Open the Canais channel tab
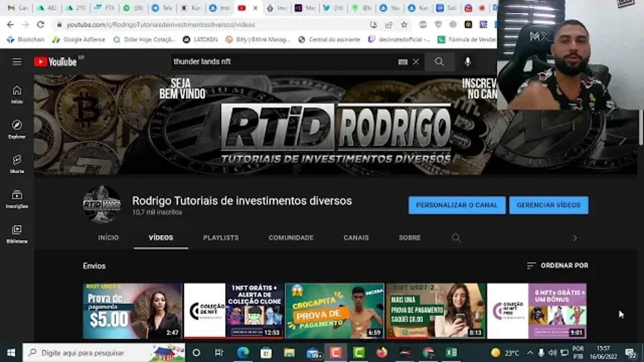Viewport: 644px width, 362px height. 356,238
